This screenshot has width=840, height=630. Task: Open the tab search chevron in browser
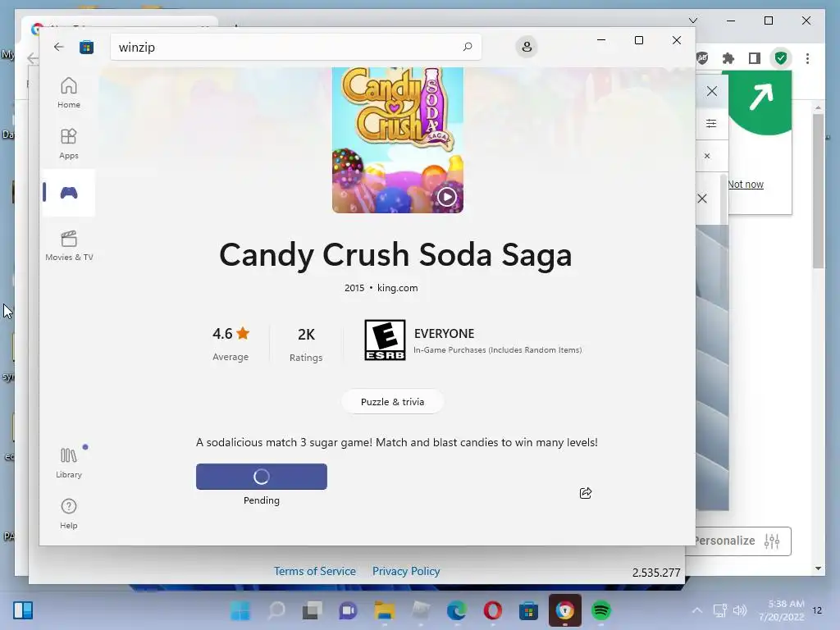(693, 21)
